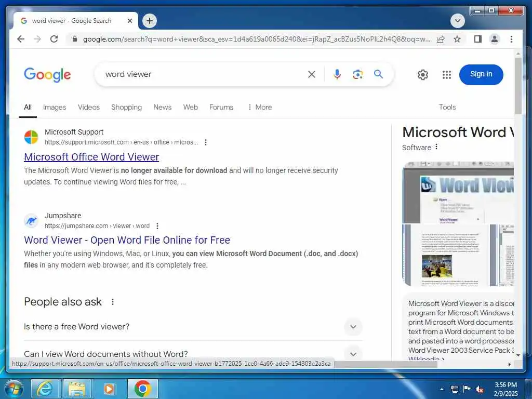Open the Chrome profile avatar
The height and width of the screenshot is (399, 532).
point(495,39)
